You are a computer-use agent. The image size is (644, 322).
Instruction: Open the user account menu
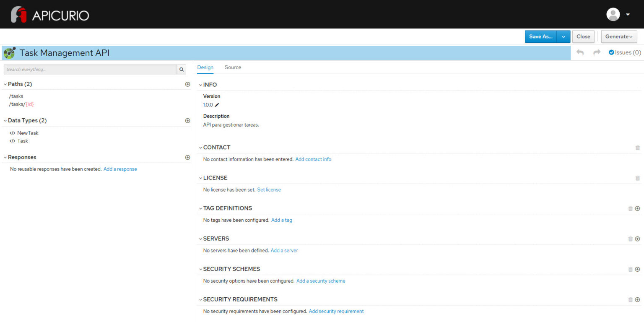pos(618,14)
